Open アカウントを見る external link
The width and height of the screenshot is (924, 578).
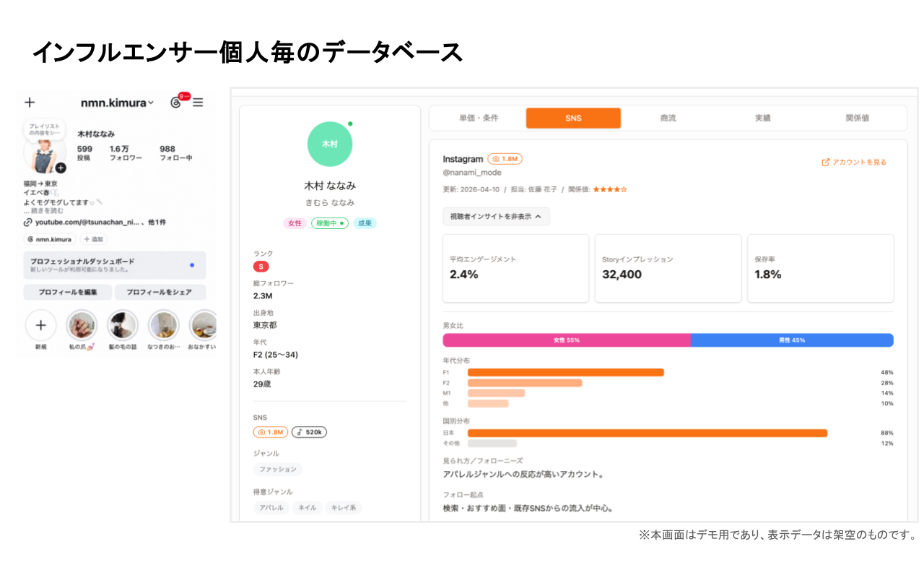[854, 163]
